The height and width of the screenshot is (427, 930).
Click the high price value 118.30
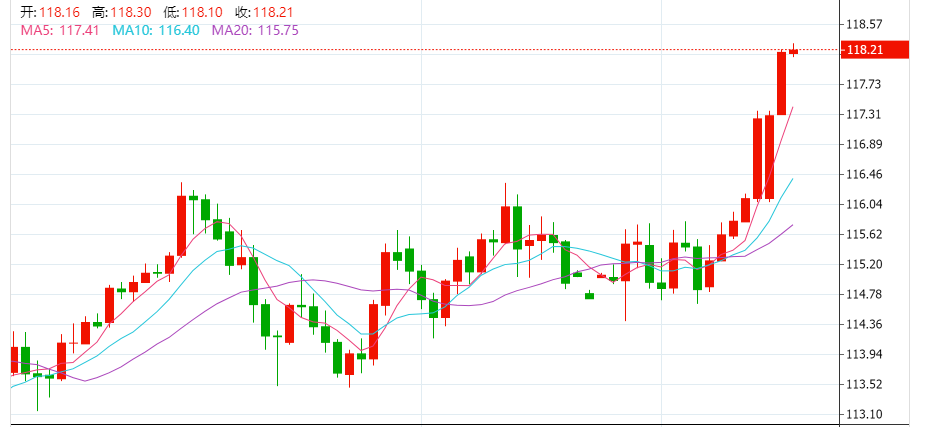130,12
